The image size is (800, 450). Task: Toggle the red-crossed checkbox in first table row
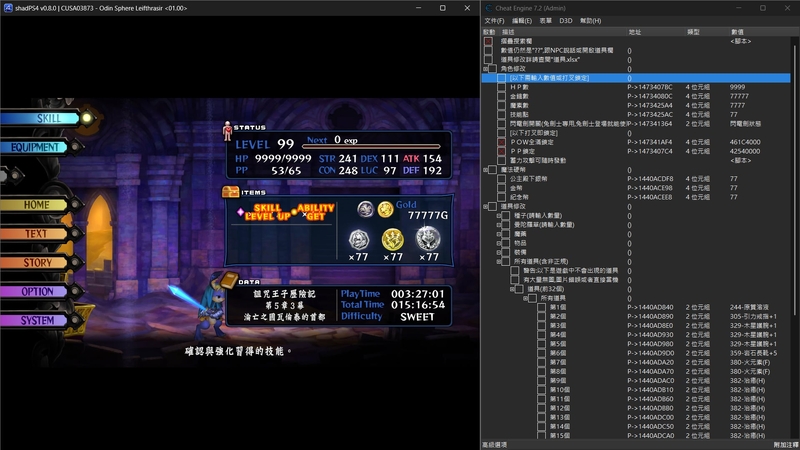[x=488, y=41]
